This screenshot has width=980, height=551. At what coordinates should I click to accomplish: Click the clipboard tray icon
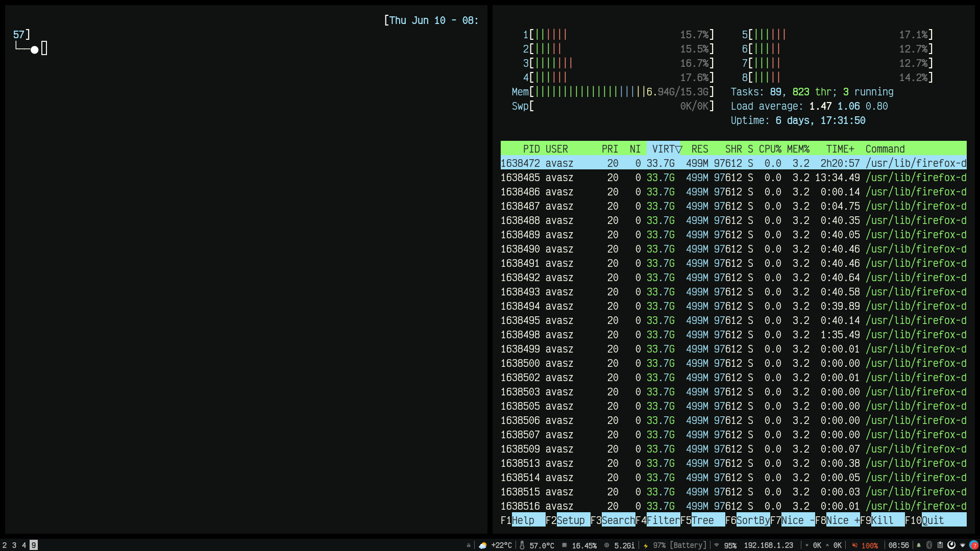tap(940, 545)
